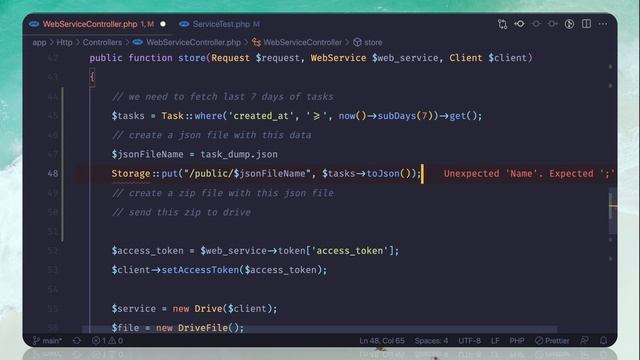Click the unsaved-changes dot on WebServiceController.php tab
The width and height of the screenshot is (640, 360).
pos(163,24)
